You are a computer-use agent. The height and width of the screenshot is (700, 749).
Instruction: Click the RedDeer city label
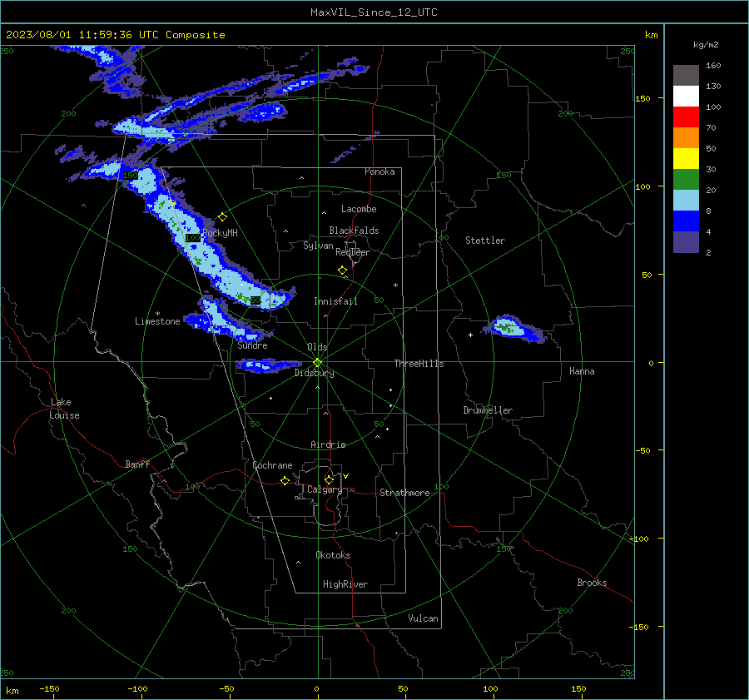click(x=353, y=252)
